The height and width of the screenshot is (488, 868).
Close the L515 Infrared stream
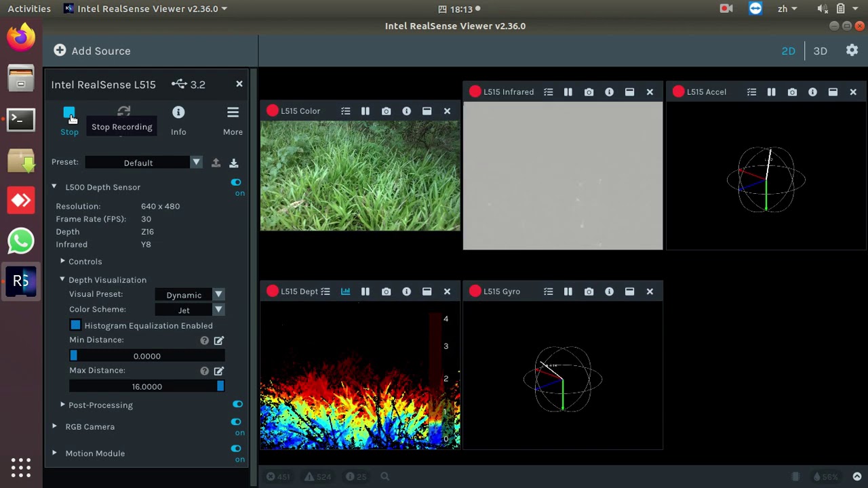(650, 92)
